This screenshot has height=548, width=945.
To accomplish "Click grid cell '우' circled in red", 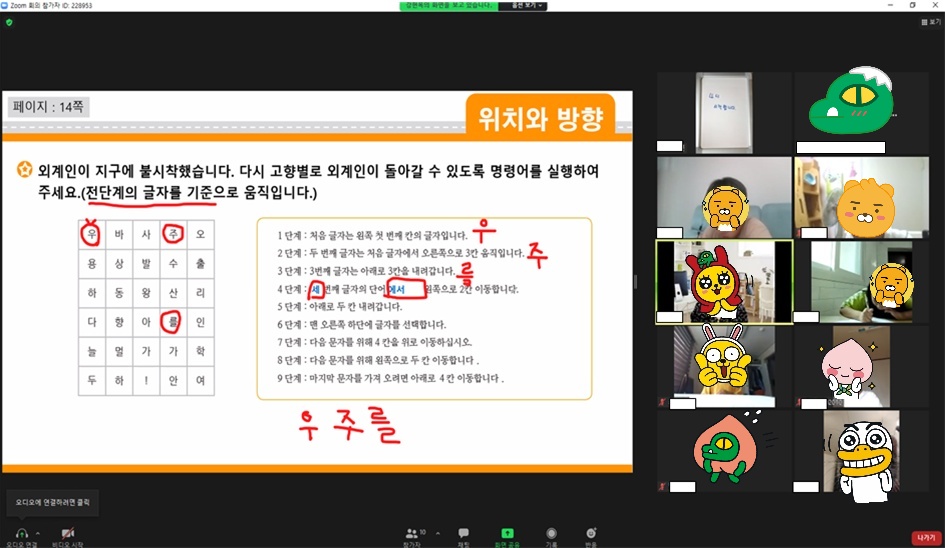I will 92,234.
